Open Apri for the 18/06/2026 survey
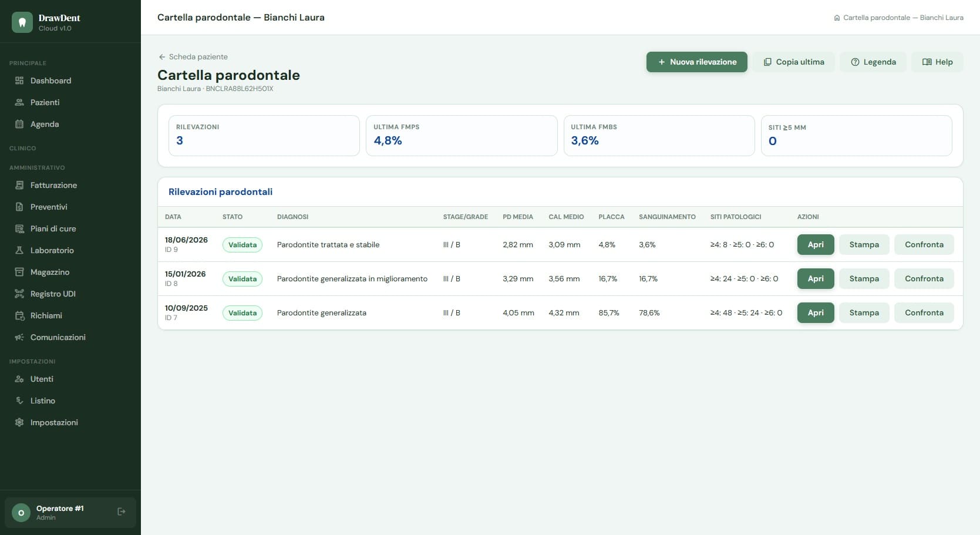 tap(816, 244)
